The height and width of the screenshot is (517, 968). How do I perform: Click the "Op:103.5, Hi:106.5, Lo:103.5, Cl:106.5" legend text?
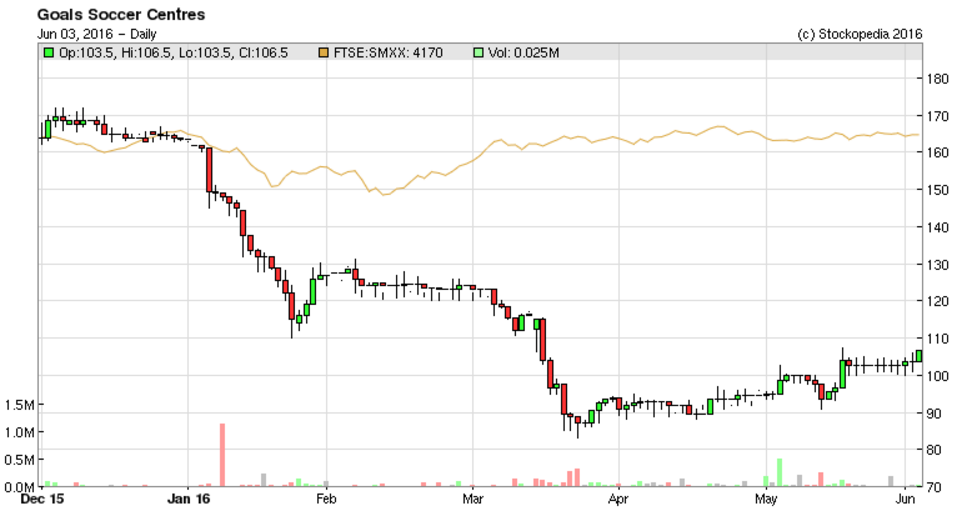click(x=173, y=53)
